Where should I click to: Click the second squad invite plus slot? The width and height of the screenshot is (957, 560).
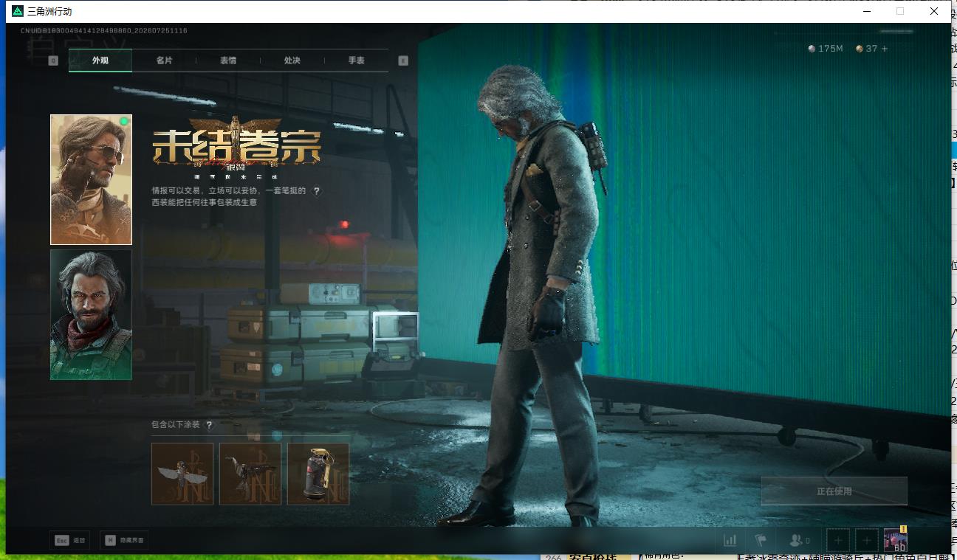[x=867, y=541]
